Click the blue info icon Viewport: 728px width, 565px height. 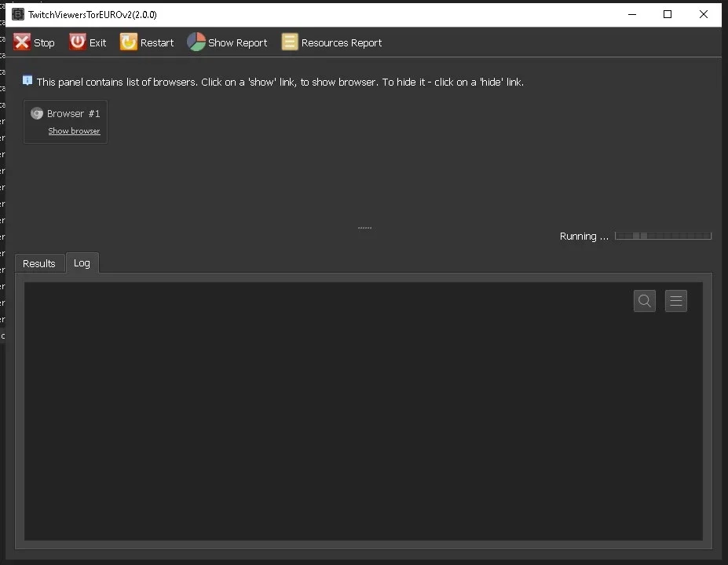point(27,81)
